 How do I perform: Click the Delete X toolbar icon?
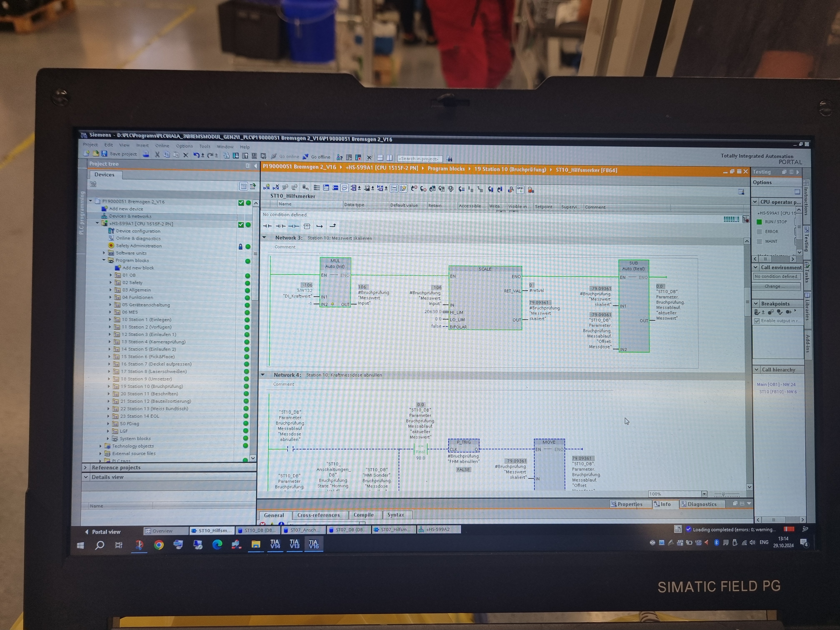tap(186, 155)
